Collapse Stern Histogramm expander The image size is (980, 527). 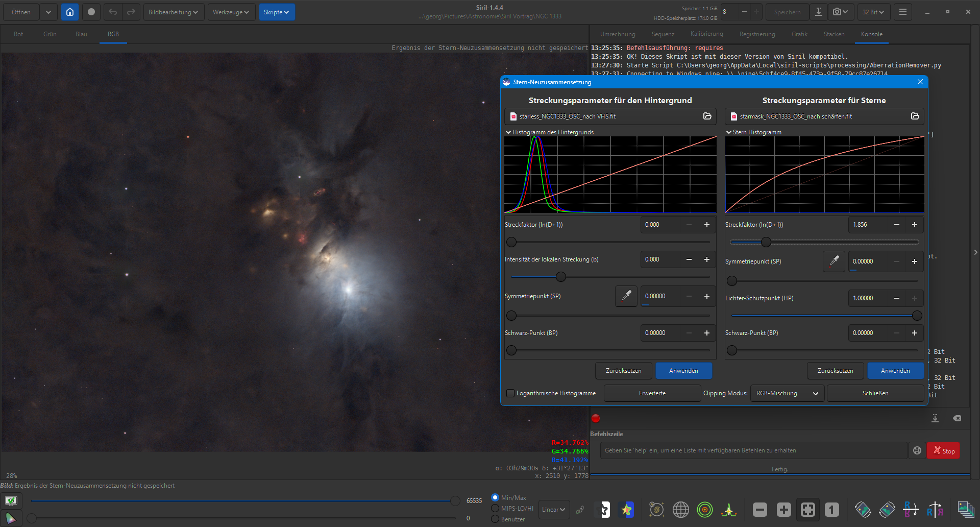[x=729, y=132]
